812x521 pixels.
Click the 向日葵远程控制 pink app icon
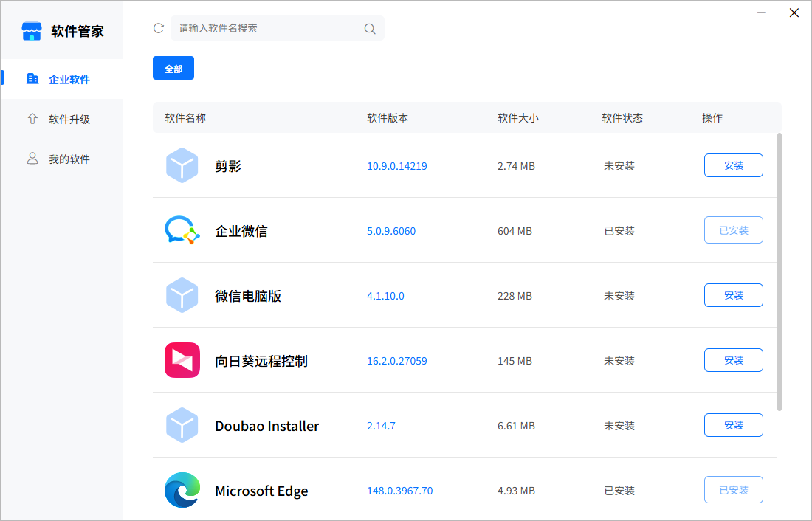[182, 360]
